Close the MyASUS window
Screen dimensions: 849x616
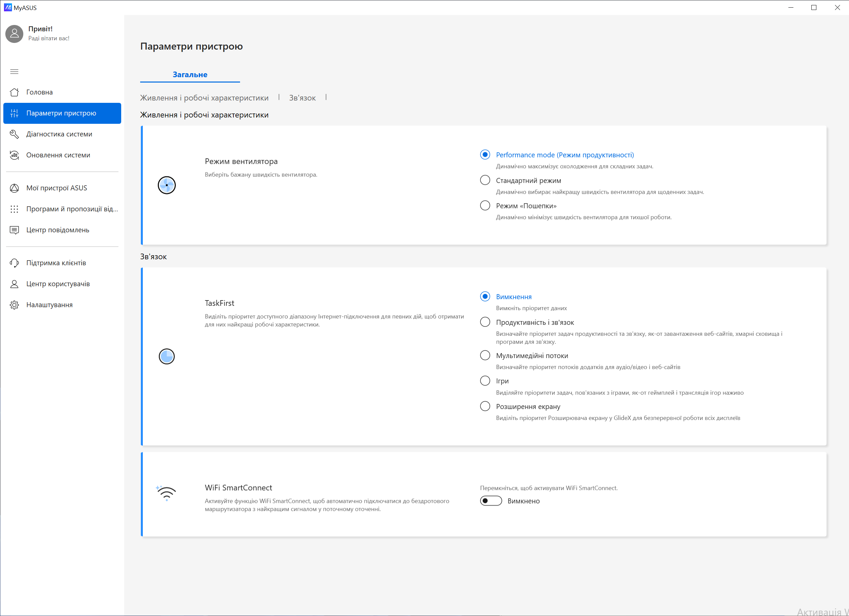point(837,7)
